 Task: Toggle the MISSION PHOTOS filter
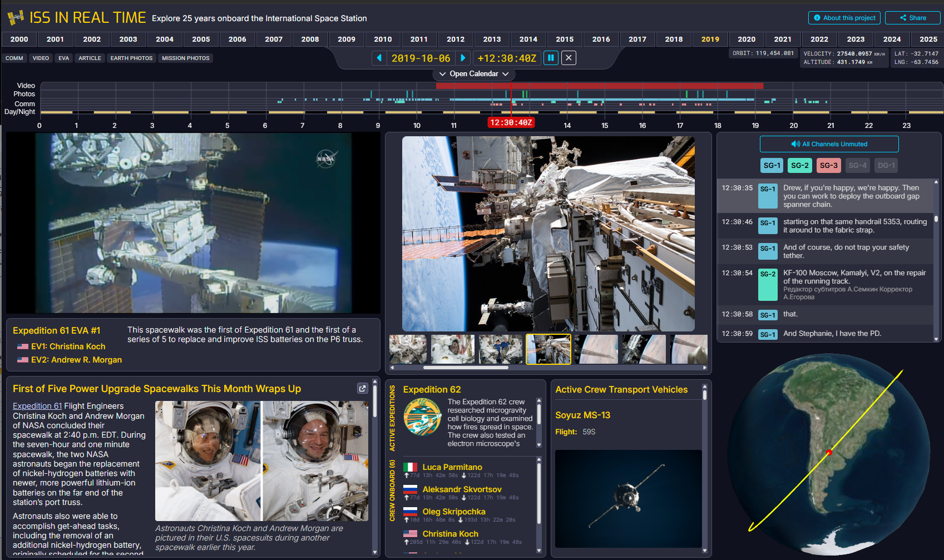point(186,58)
